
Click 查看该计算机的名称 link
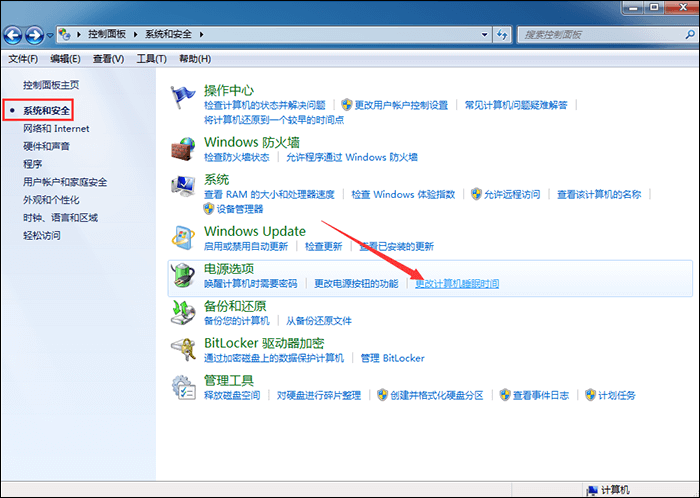click(599, 195)
